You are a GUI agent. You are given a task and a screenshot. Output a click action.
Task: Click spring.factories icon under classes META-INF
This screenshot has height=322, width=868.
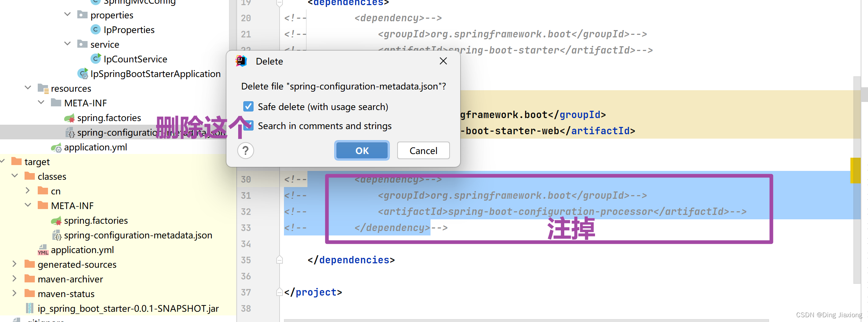(x=56, y=221)
